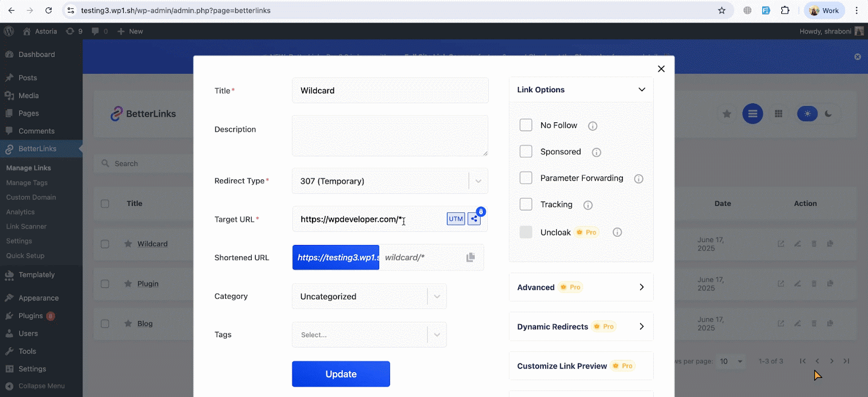This screenshot has height=397, width=868.
Task: Activate dark mode moon icon
Action: click(828, 114)
